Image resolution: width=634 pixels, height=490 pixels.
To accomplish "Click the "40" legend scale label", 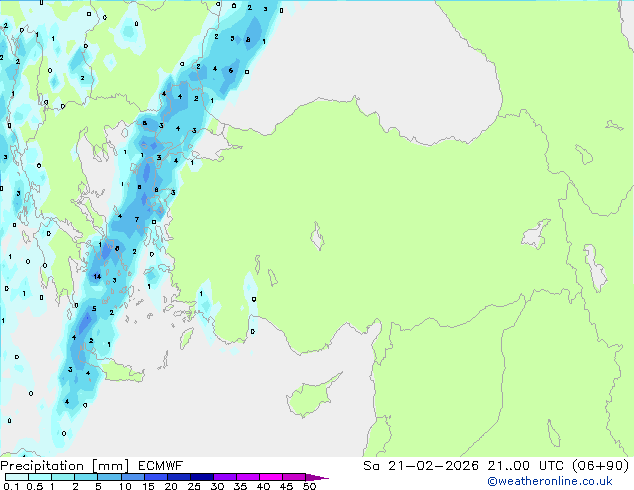I will (x=263, y=486).
